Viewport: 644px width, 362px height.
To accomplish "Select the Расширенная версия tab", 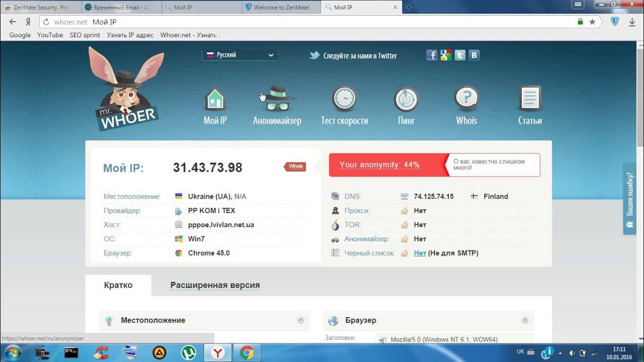I will click(x=215, y=285).
